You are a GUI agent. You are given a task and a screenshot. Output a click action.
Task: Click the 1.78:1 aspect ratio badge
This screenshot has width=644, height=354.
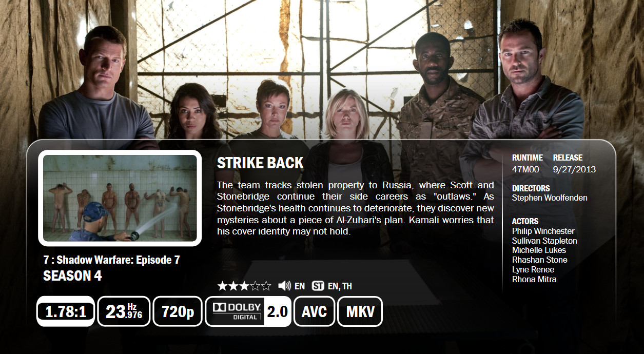pyautogui.click(x=65, y=311)
